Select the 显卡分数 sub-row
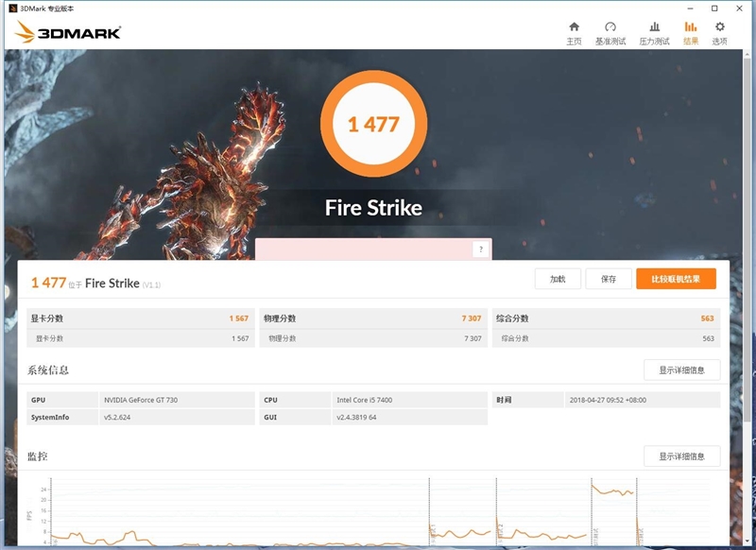 click(x=140, y=338)
